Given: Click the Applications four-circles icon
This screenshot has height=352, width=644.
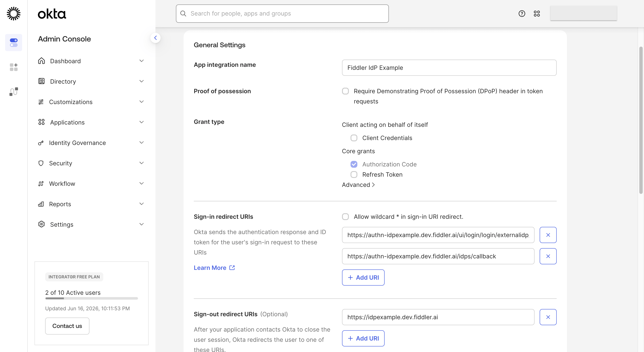Looking at the screenshot, I should pos(42,122).
